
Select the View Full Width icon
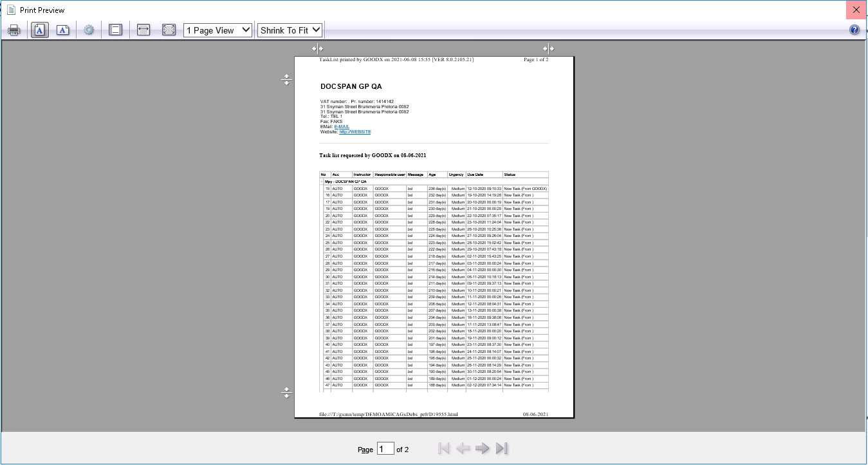143,30
